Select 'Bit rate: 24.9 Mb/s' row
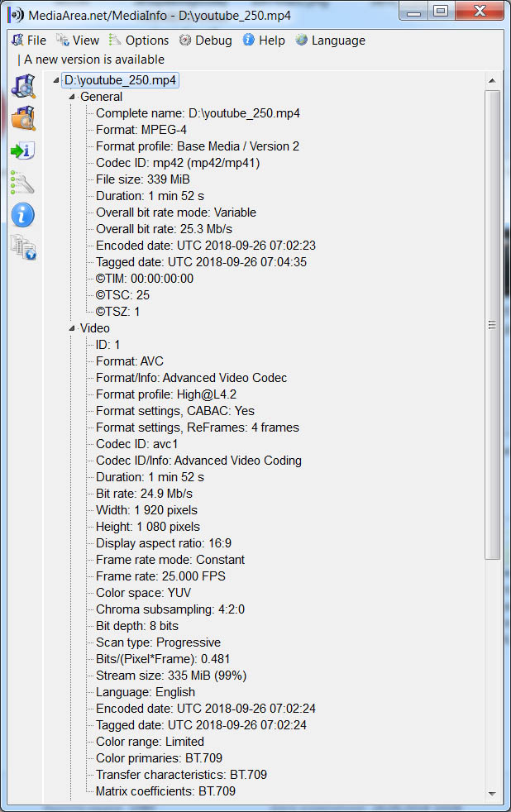511x812 pixels. click(x=145, y=494)
